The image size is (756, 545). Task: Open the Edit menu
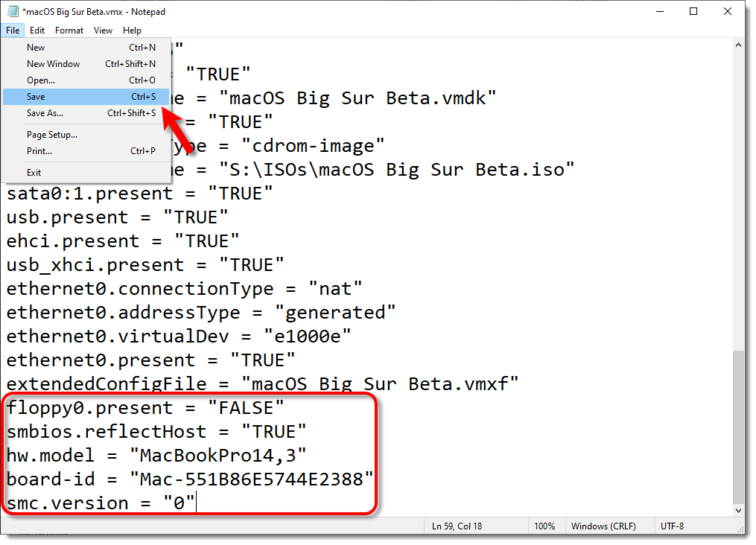coord(37,31)
